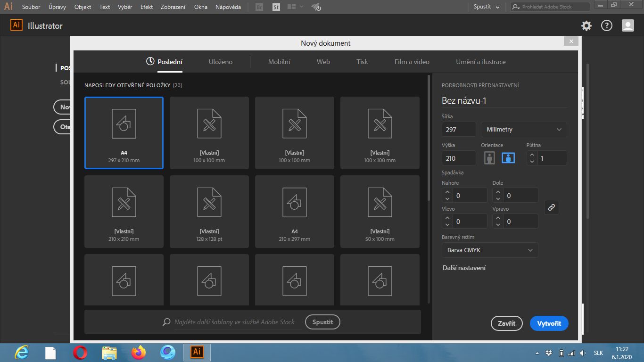
Task: Increase the Plátna artboard count
Action: pyautogui.click(x=532, y=155)
